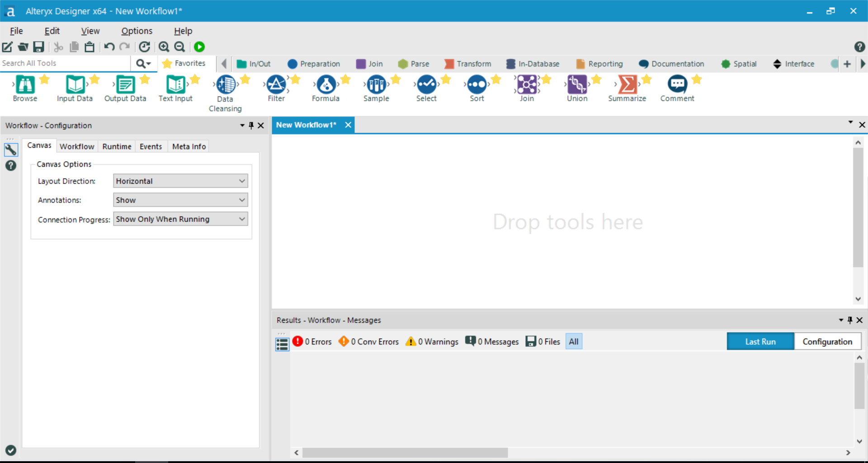Open the Meta Info tab

(x=189, y=146)
